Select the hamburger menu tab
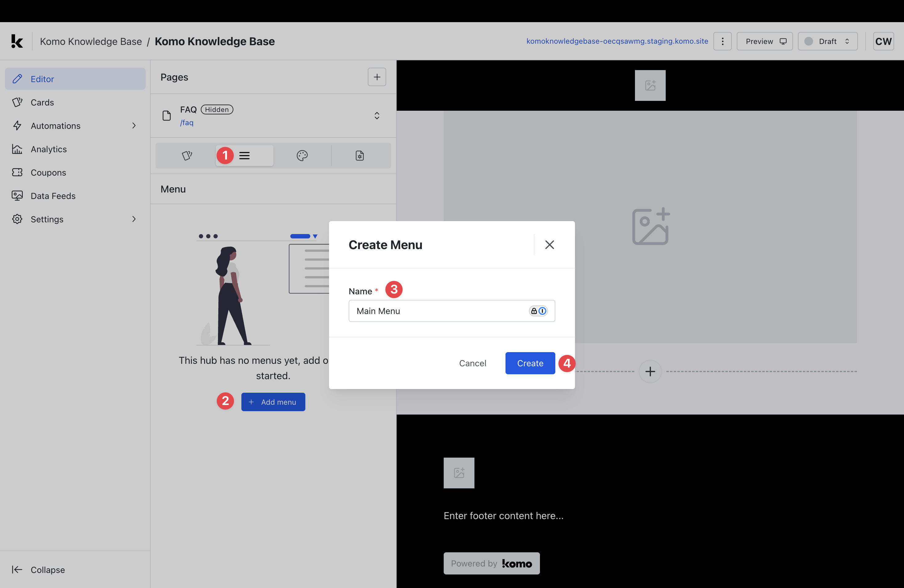 point(244,155)
